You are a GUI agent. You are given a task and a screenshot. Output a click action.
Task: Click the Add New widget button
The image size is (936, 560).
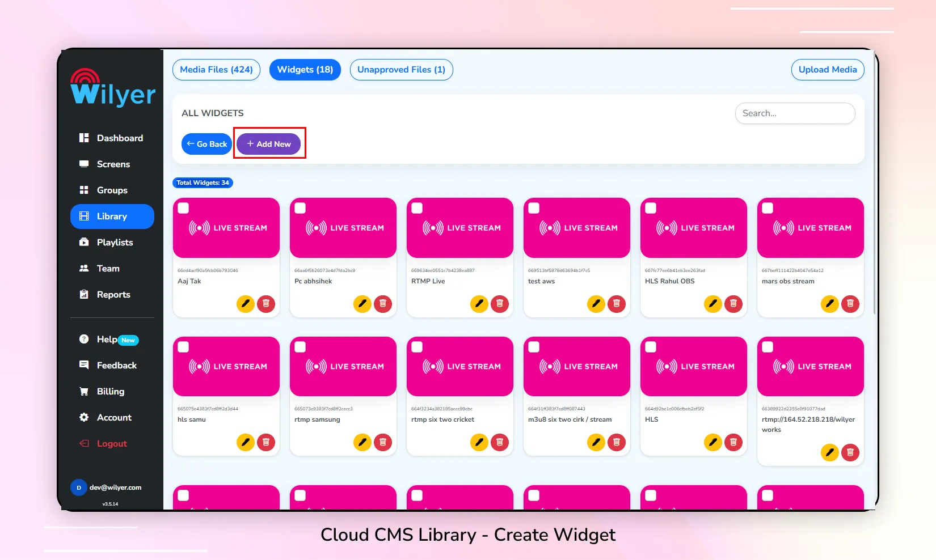[269, 144]
